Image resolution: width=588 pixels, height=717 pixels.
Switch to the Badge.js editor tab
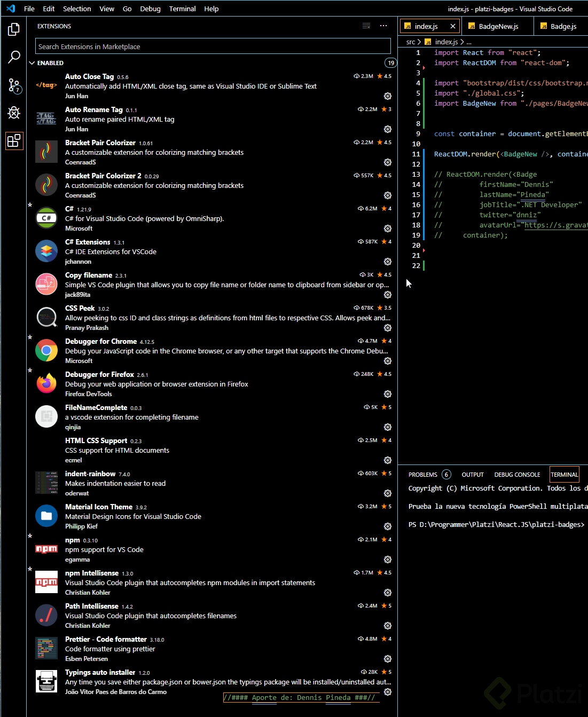pyautogui.click(x=560, y=26)
